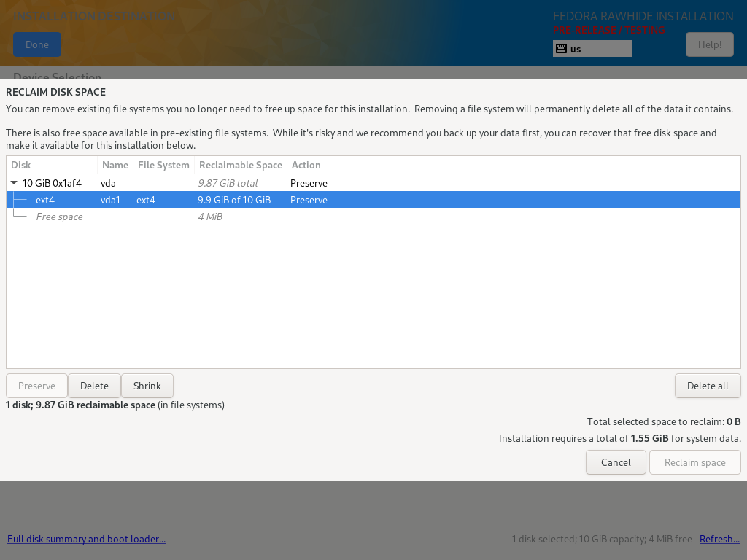Open Full disk summary and boot loader link
This screenshot has height=560, width=747.
point(86,539)
